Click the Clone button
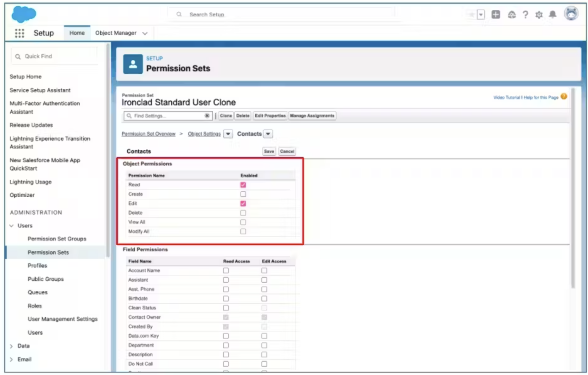This screenshot has width=588, height=375. 226,116
